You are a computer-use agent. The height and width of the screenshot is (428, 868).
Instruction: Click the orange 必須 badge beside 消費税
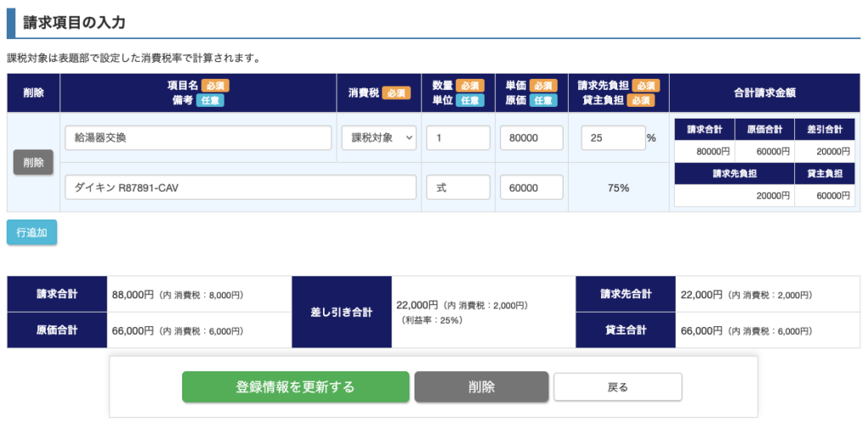[x=396, y=93]
